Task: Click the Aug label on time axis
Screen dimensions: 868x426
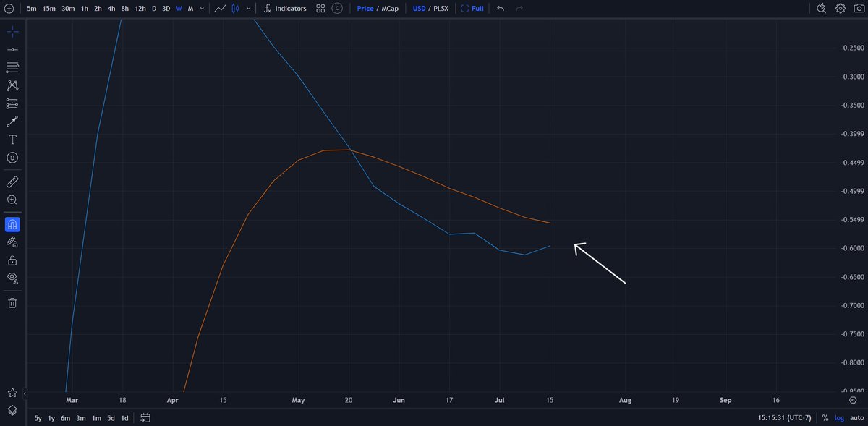Action: tap(626, 399)
